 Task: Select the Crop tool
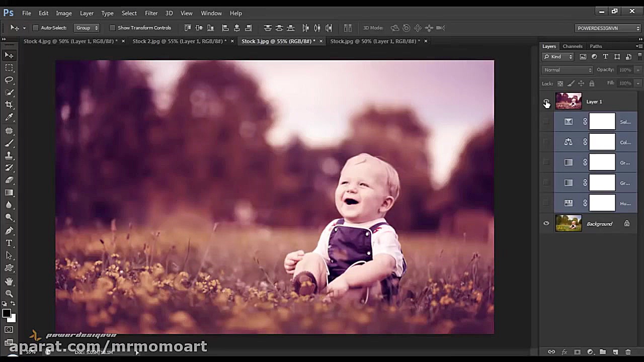[9, 105]
